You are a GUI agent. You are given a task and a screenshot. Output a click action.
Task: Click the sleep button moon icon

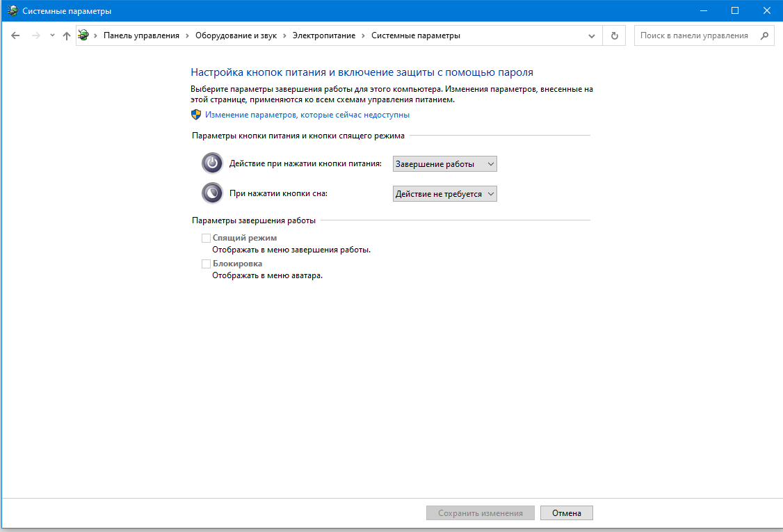[212, 193]
